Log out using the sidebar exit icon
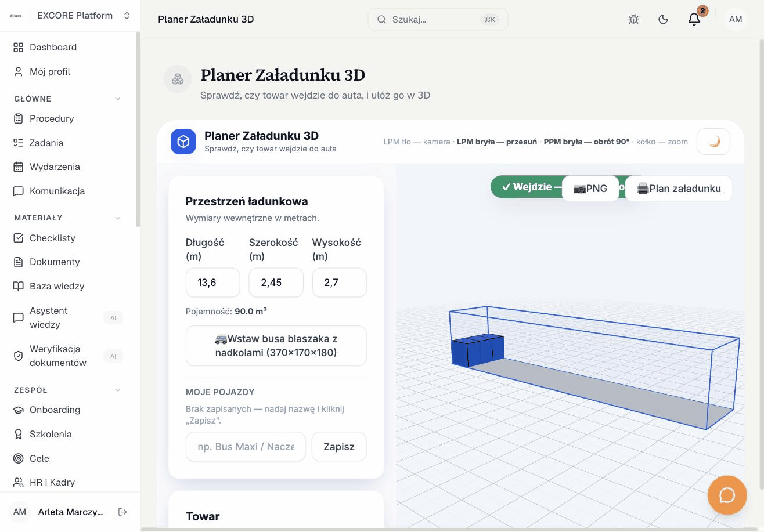This screenshot has height=532, width=764. click(122, 512)
